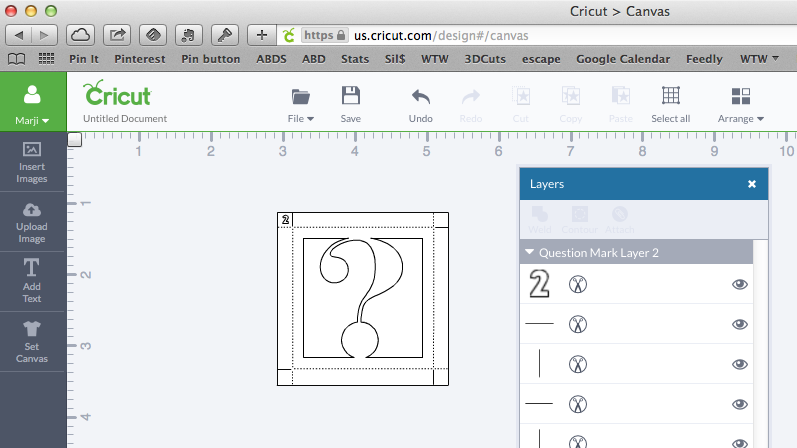Screen dimensions: 797x448
Task: Open the Pinterest bookmark
Action: click(140, 59)
